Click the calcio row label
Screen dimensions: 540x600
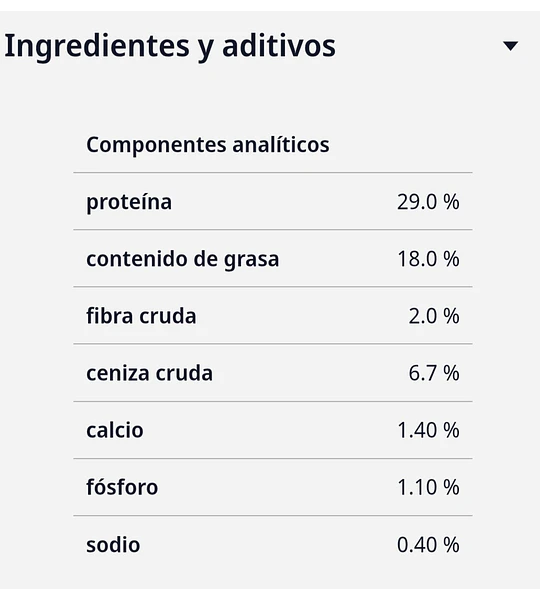coord(115,430)
